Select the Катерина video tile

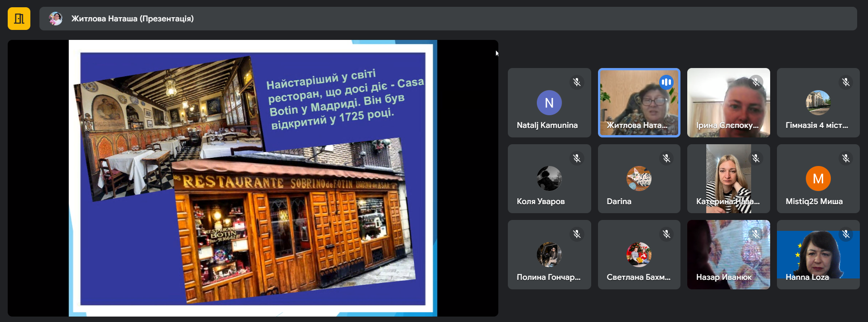[728, 179]
